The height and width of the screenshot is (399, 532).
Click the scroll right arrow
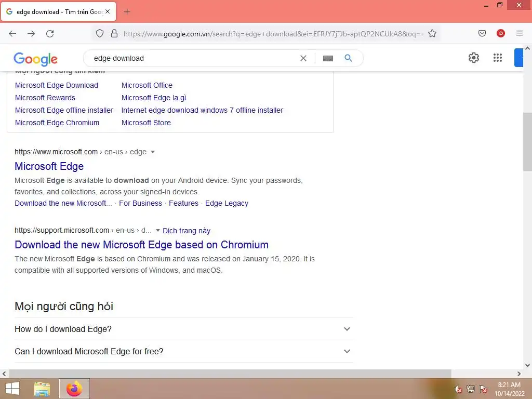519,374
